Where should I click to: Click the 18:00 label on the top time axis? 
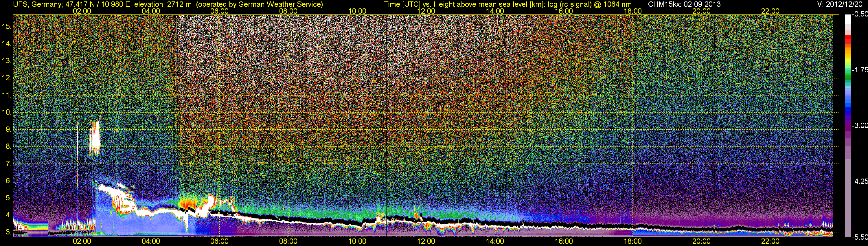[632, 11]
